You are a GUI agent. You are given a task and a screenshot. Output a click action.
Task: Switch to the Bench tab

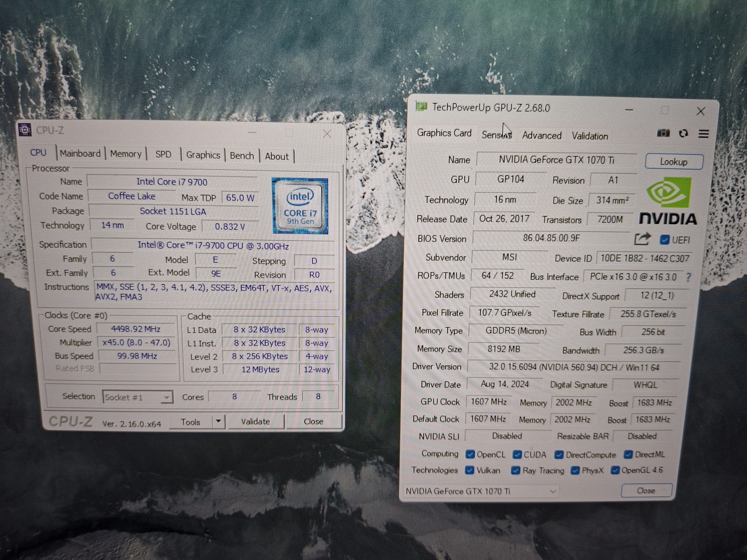coord(242,155)
